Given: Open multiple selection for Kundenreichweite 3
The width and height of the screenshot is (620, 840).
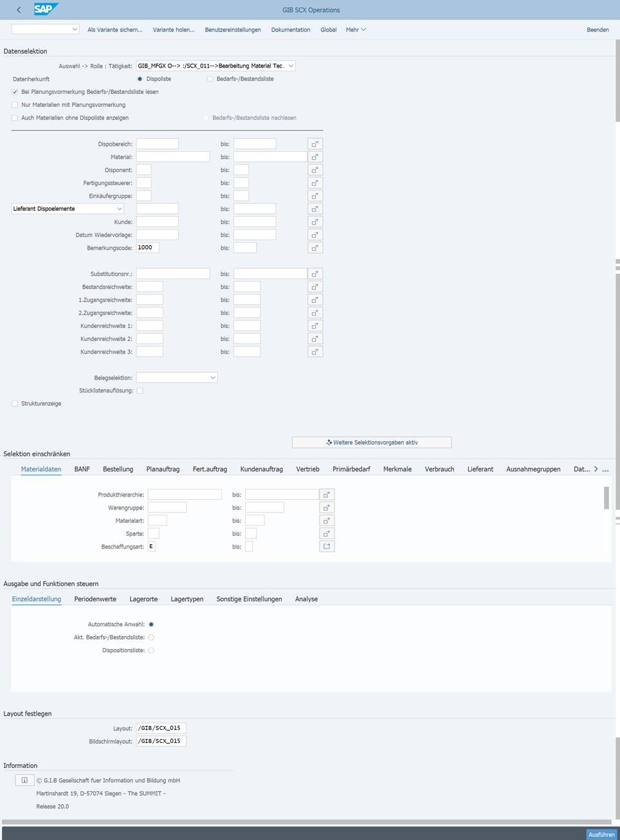Looking at the screenshot, I should pos(315,352).
